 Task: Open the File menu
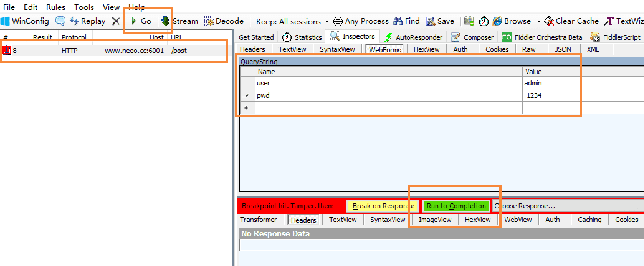pyautogui.click(x=9, y=7)
